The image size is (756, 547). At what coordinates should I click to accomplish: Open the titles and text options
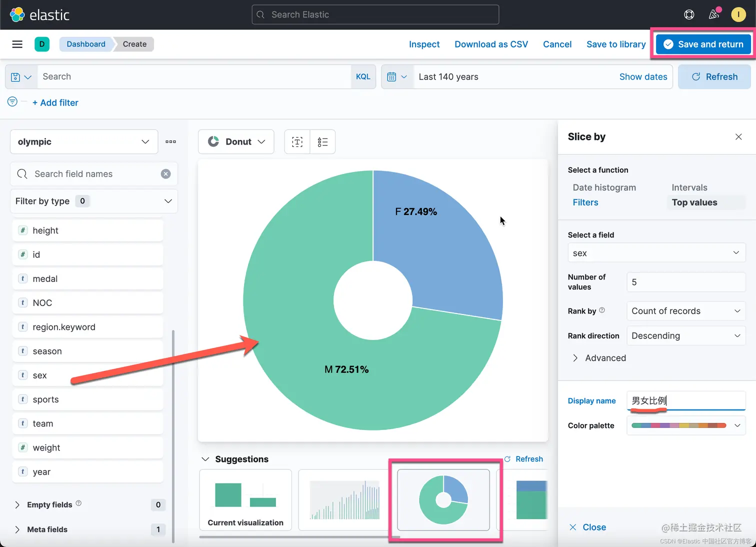297,142
